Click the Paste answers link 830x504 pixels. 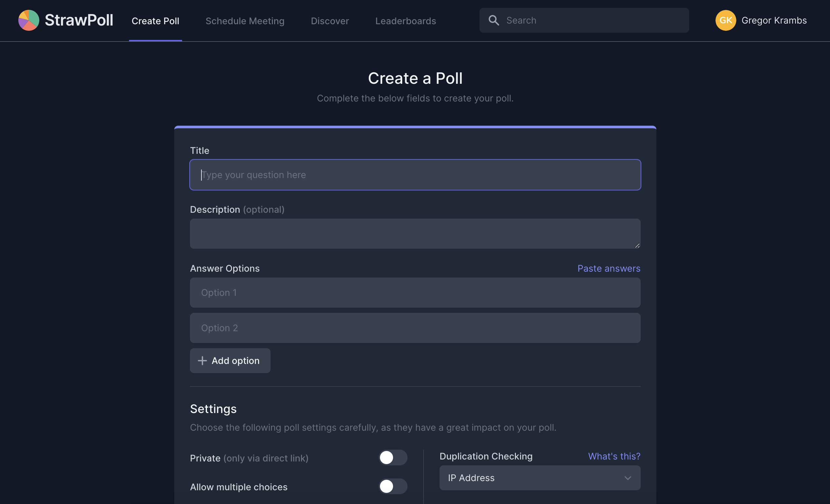pyautogui.click(x=610, y=268)
